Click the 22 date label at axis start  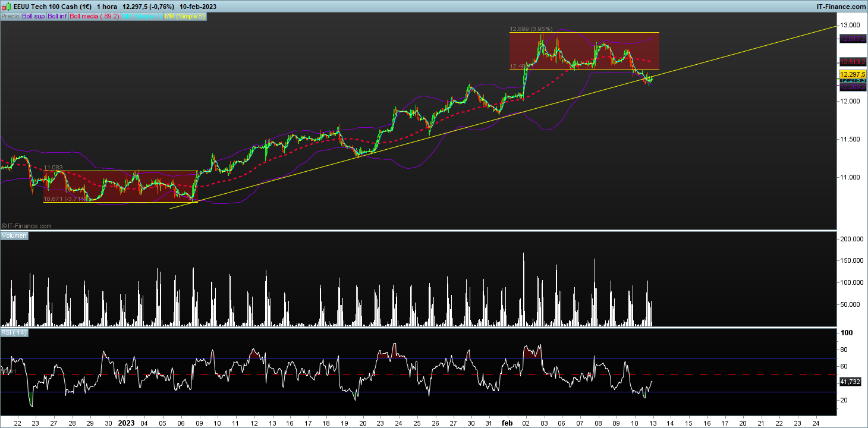coord(17,423)
